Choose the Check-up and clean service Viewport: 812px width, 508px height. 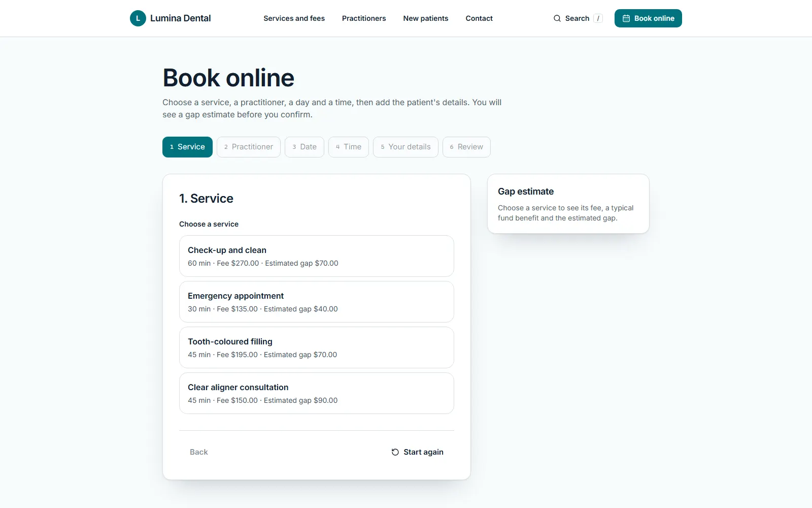click(x=317, y=256)
